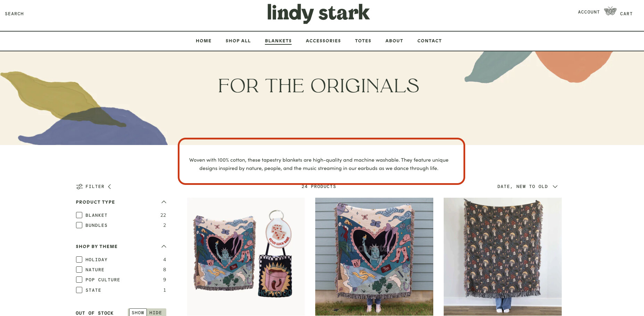Viewport: 644px width, 316px height.
Task: Open the Accessories menu item
Action: click(x=323, y=41)
